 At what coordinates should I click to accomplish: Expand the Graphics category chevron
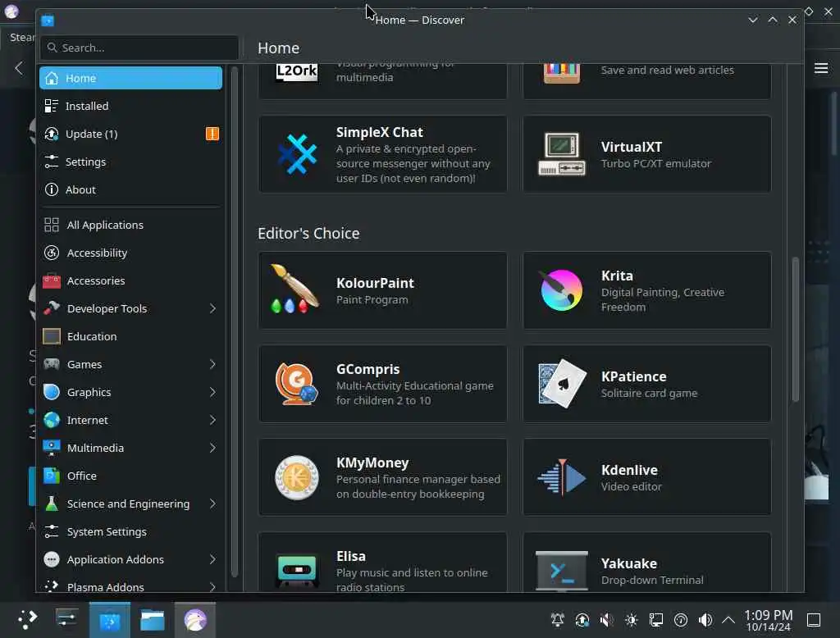[212, 392]
